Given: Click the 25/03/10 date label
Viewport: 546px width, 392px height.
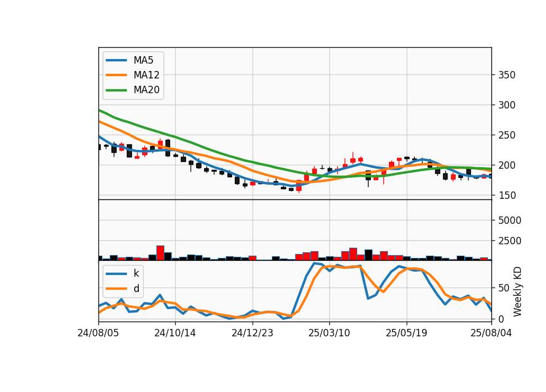Looking at the screenshot, I should coord(329,333).
